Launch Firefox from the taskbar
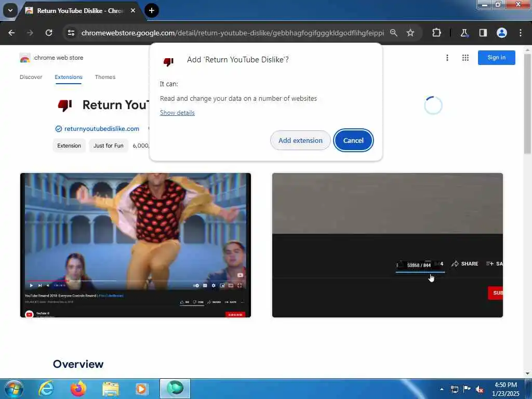The height and width of the screenshot is (399, 532). (78, 389)
